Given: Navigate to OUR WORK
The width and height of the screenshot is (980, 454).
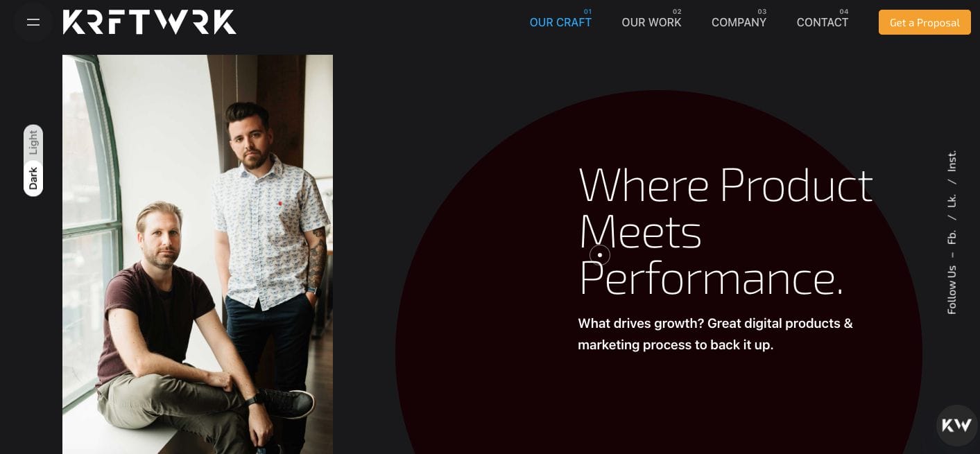Looking at the screenshot, I should tap(651, 22).
